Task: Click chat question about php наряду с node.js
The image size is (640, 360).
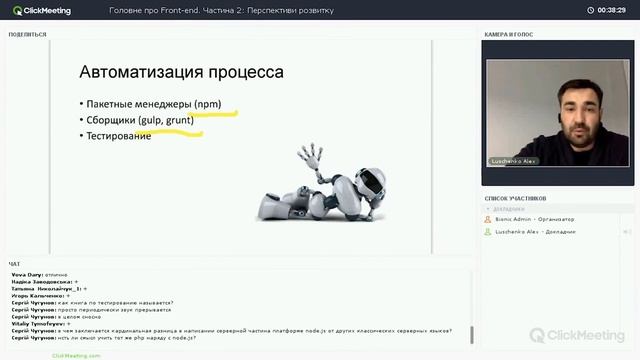Action: coord(104,338)
